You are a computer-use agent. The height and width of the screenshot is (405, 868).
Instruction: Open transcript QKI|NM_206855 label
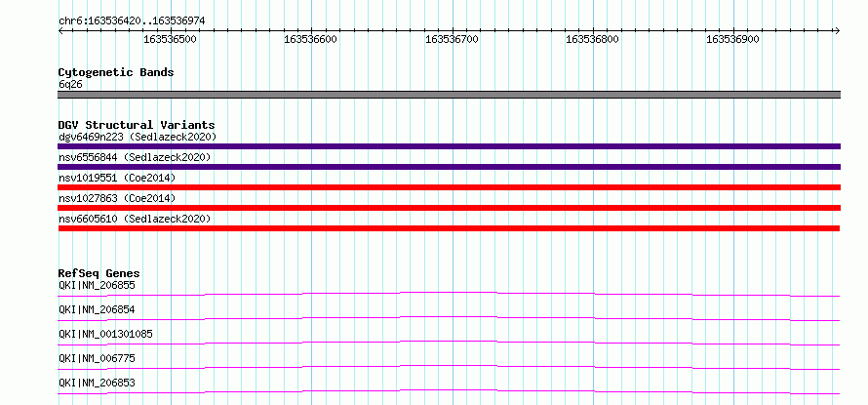(97, 285)
